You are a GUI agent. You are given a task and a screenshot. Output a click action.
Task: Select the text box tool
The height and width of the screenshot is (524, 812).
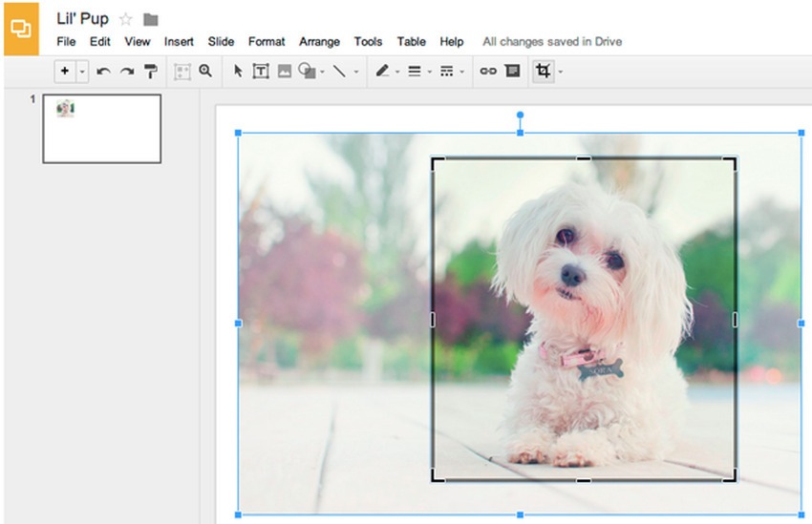coord(260,72)
